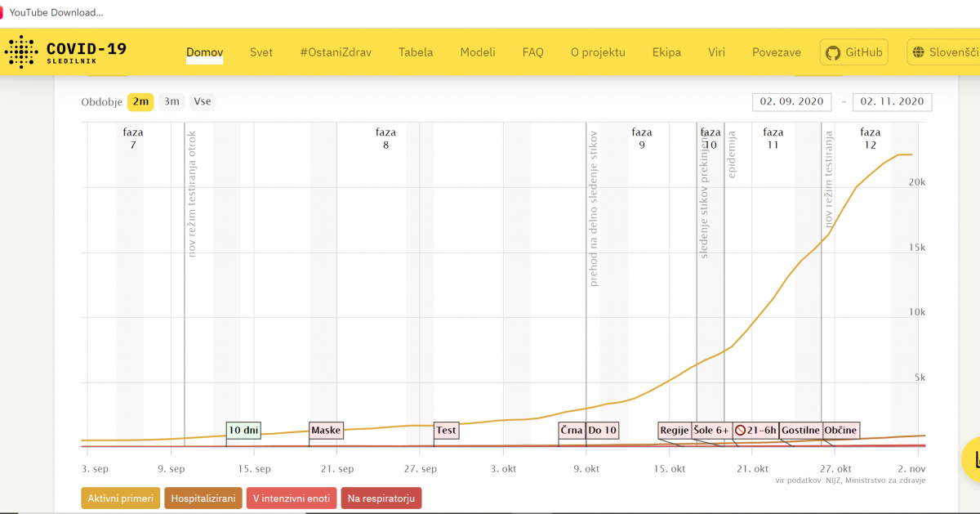Toggle the V intenzivni enoti series
The image size is (980, 514).
coord(292,498)
